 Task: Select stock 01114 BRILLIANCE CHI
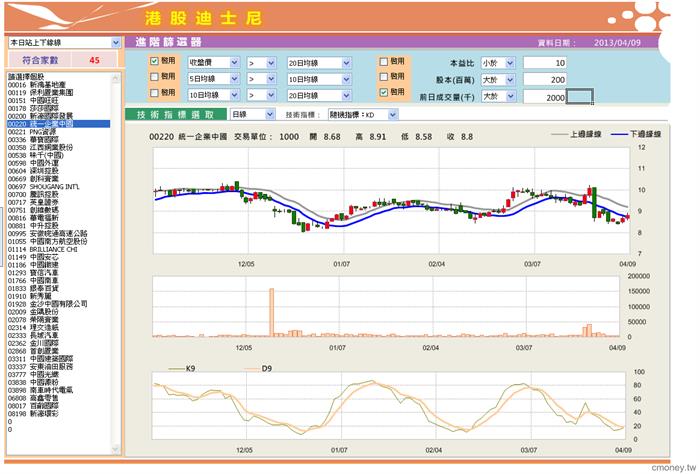tap(58, 249)
